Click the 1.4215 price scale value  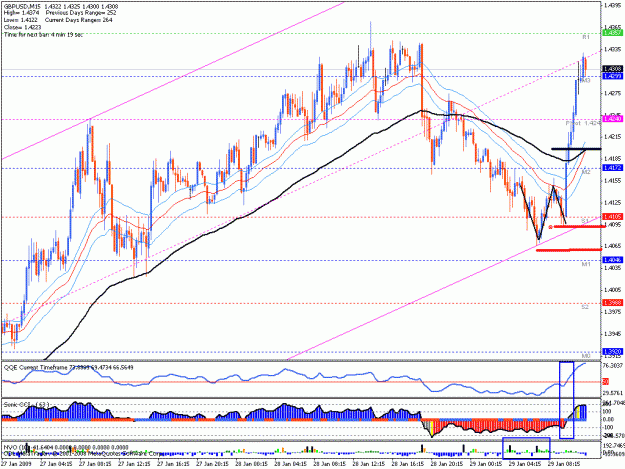(613, 137)
